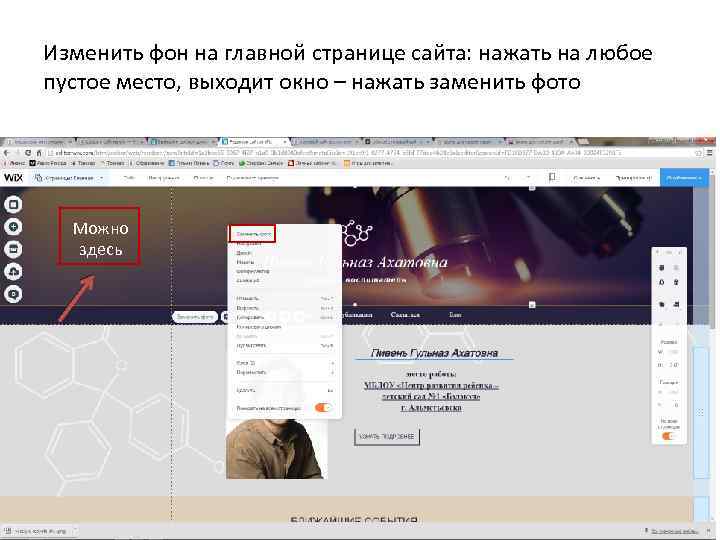The image size is (720, 540).
Task: Open the browser hamburger menu
Action: tap(710, 153)
